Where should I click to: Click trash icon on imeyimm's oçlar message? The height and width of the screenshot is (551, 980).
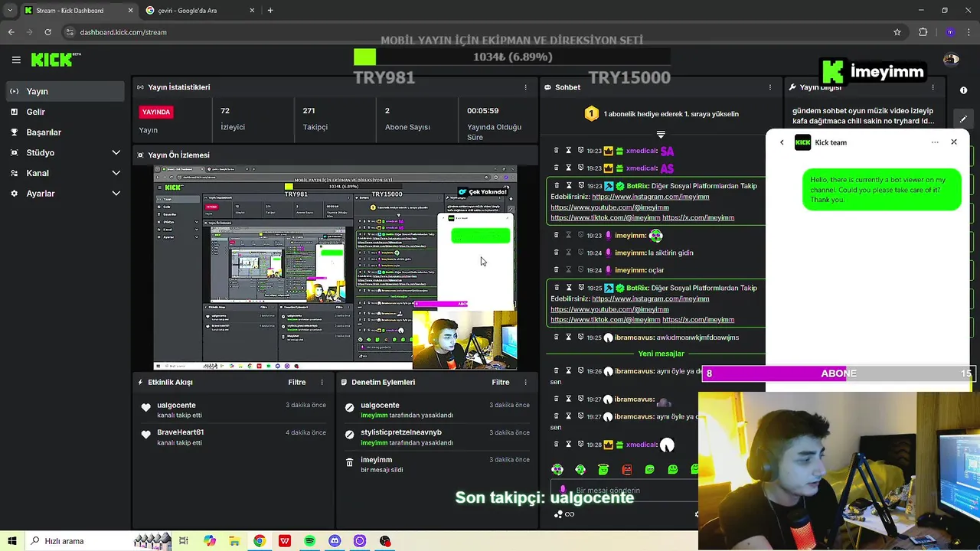(x=557, y=270)
